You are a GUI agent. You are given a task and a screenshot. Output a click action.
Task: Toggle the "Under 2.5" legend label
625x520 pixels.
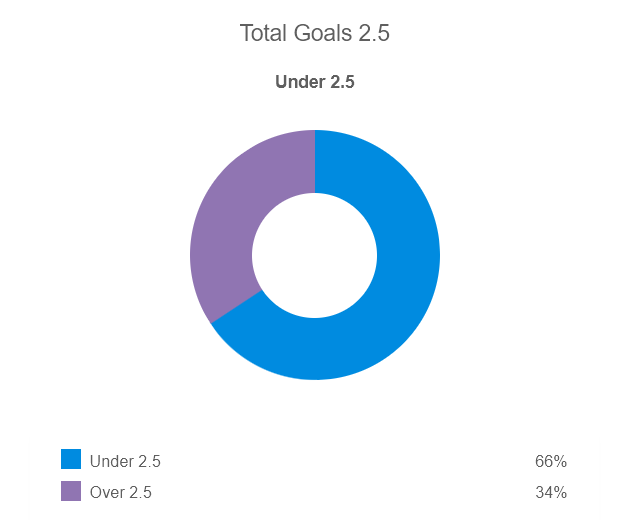125,462
